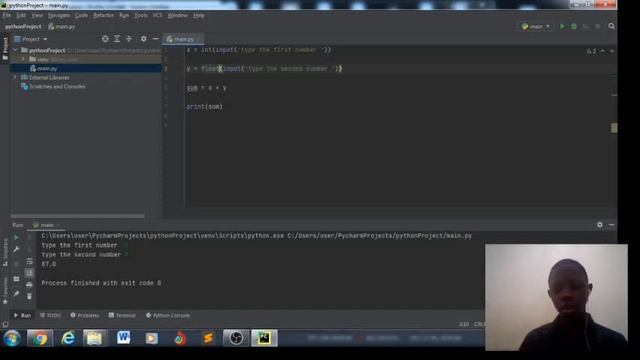Open OBS Studio from taskbar
Screen dimensions: 640x360
pos(236,338)
